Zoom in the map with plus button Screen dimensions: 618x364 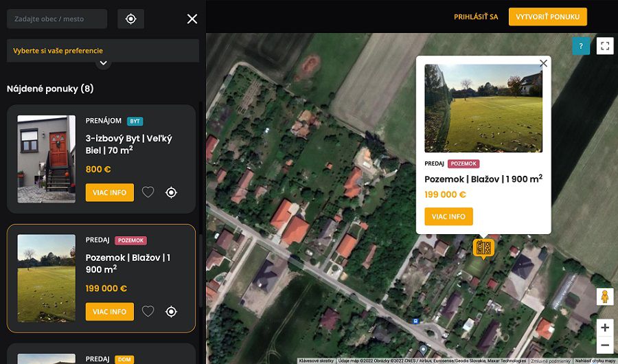click(x=604, y=328)
